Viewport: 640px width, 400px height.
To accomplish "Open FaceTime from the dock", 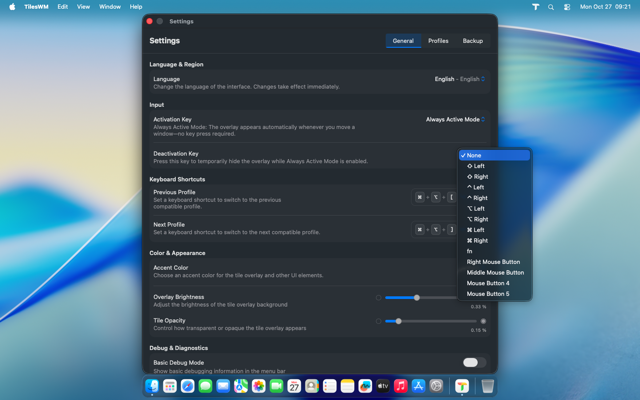I will pos(276,386).
